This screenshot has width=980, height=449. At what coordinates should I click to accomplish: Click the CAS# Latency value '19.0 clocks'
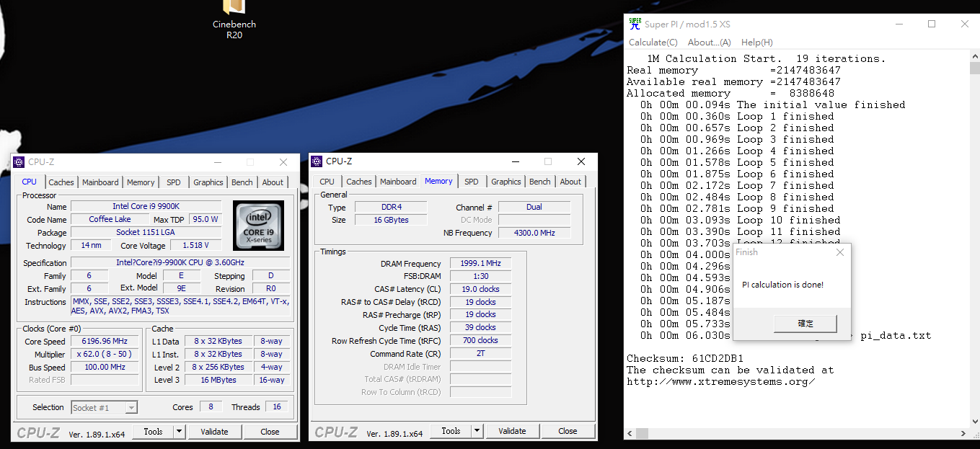pos(481,289)
